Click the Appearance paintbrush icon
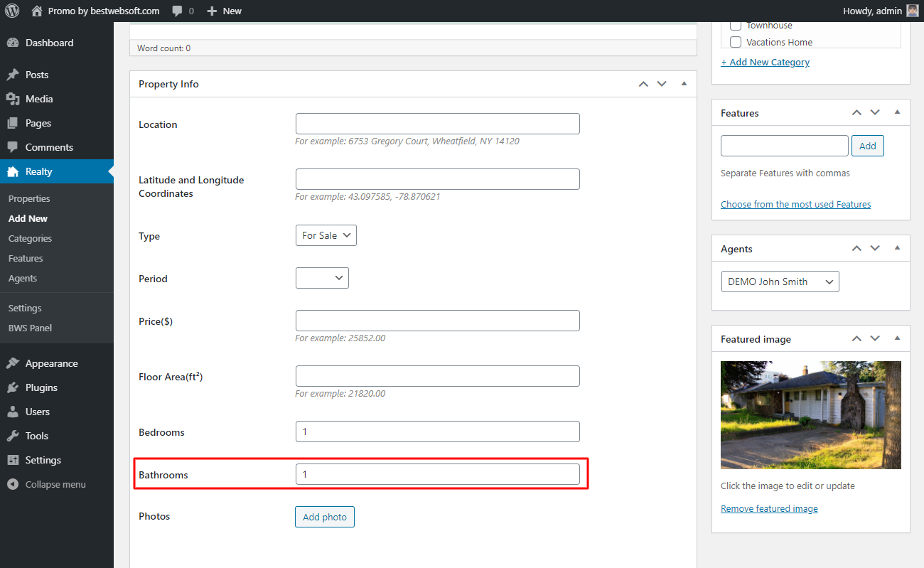Screen dimensions: 924x568 tap(12, 363)
